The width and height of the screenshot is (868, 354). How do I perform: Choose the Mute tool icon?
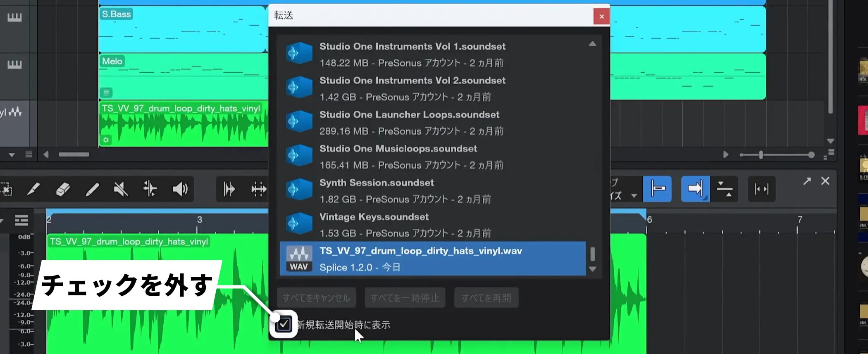point(121,189)
